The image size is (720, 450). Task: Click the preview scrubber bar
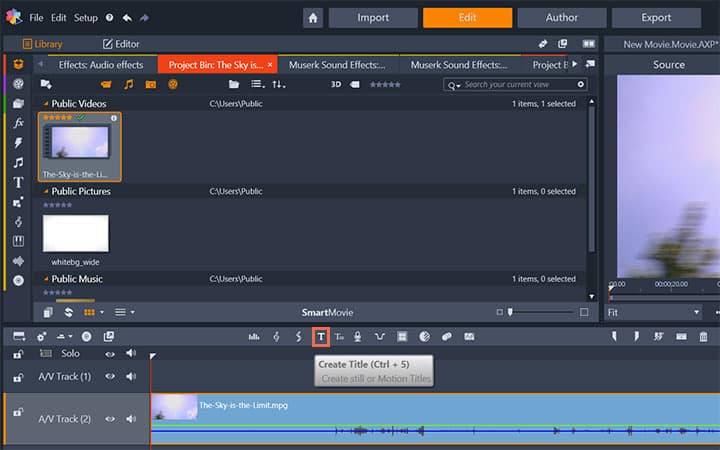664,298
